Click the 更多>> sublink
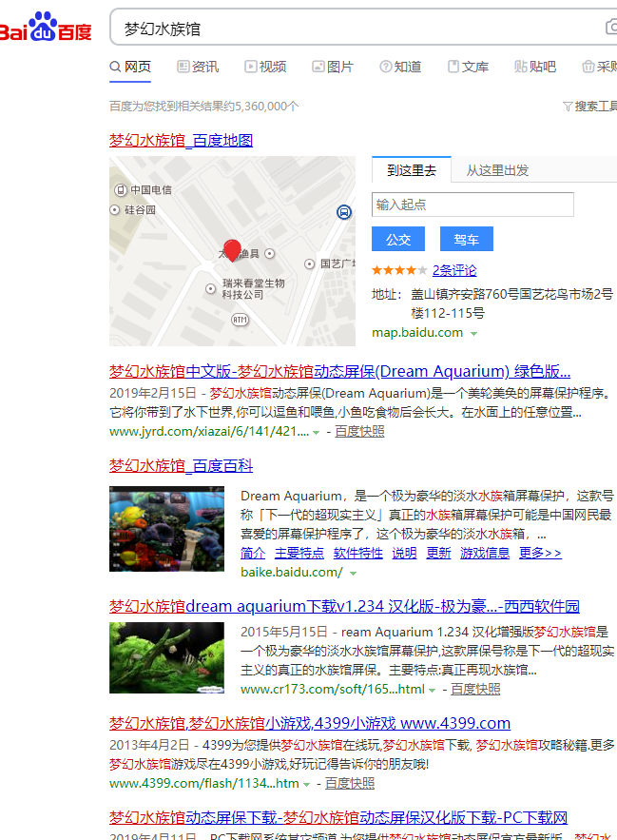 point(540,553)
